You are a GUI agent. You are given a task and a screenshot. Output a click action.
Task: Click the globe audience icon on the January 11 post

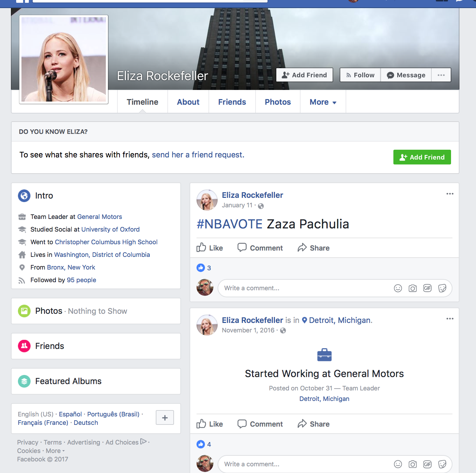[260, 206]
